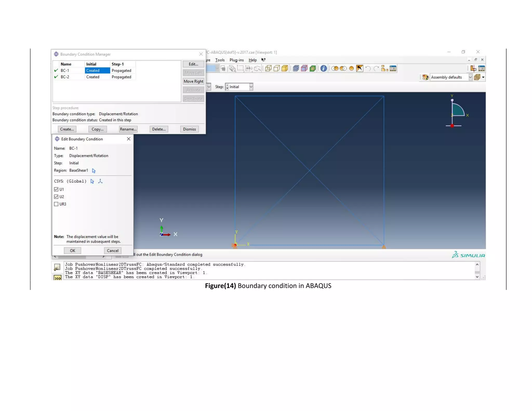Open the Query information icon
Screen dimensions: 532x411
click(x=323, y=69)
